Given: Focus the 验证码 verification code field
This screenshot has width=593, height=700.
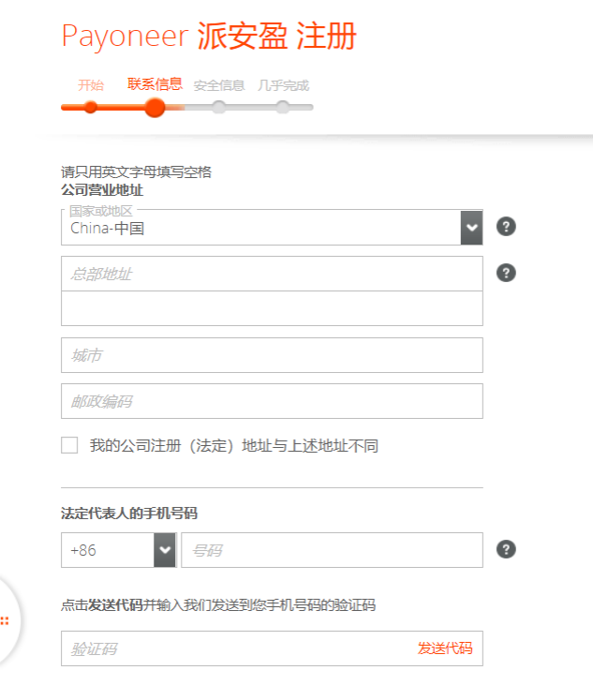Looking at the screenshot, I should (272, 648).
